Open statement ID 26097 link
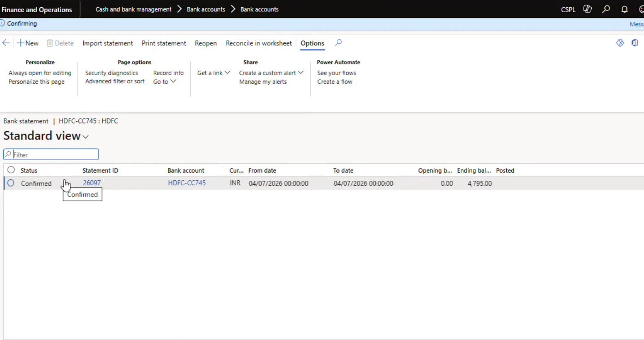The image size is (644, 340). [92, 183]
